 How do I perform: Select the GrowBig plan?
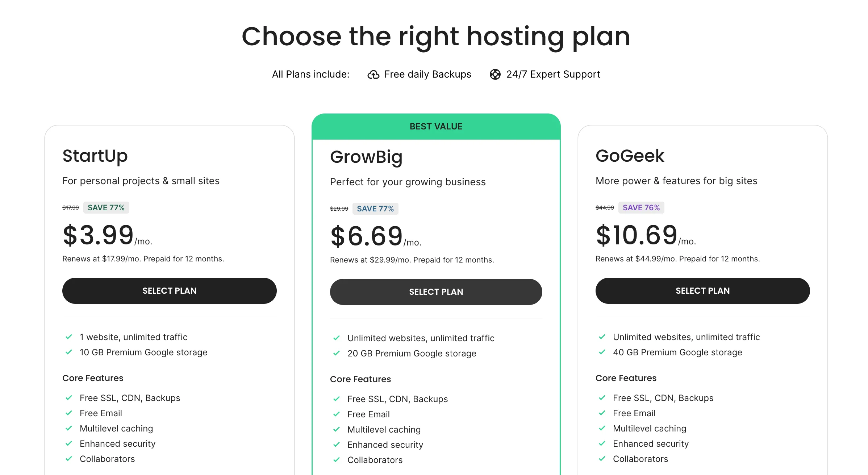click(436, 292)
